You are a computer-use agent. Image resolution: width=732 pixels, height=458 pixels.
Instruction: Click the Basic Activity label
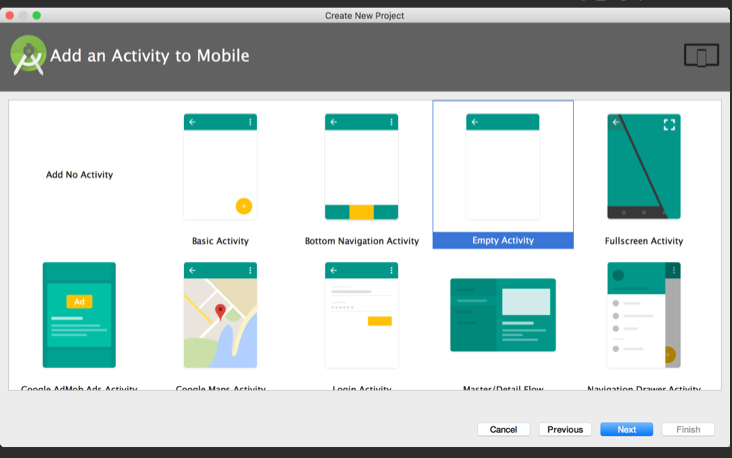click(220, 241)
